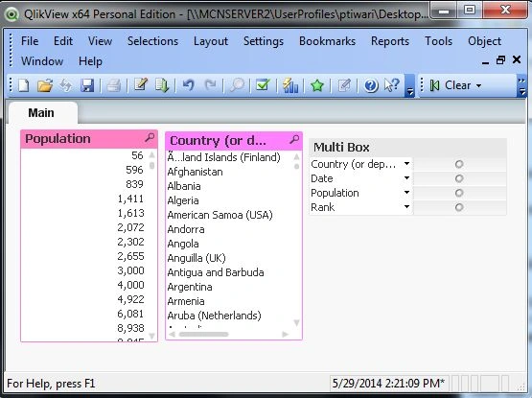Click the Search magnifier toolbar icon
The width and height of the screenshot is (532, 398).
tap(237, 85)
